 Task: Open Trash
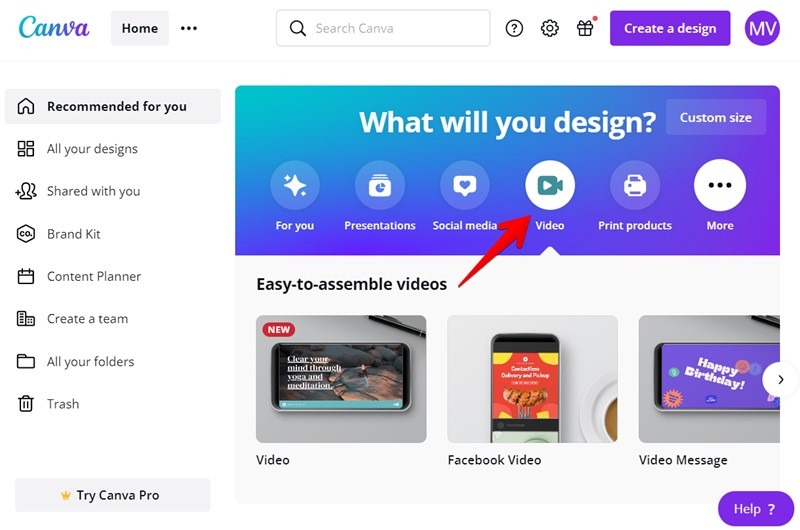tap(48, 404)
